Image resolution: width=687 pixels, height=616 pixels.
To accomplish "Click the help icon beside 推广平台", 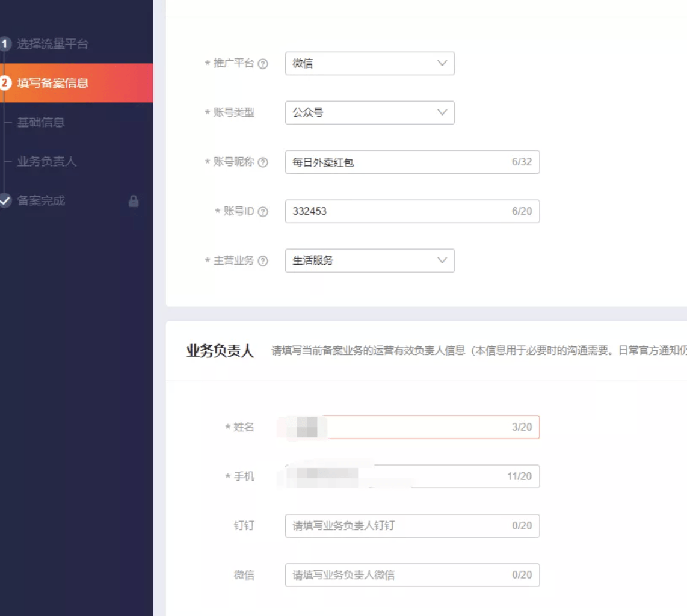I will [263, 64].
